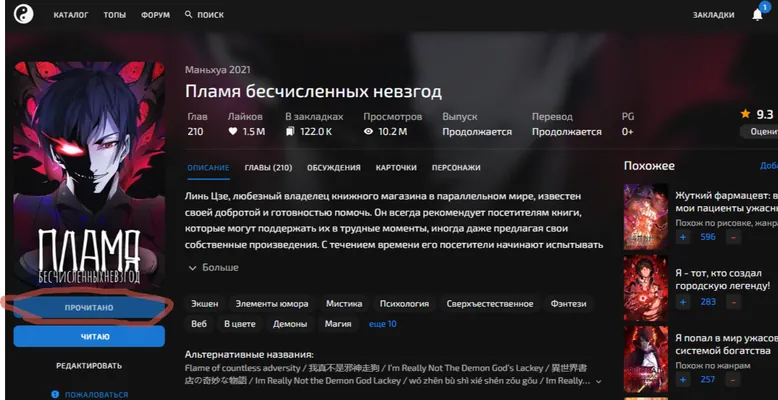Click the Перевод Продолжается status
Image resolution: width=778 pixels, height=400 pixels.
click(567, 125)
